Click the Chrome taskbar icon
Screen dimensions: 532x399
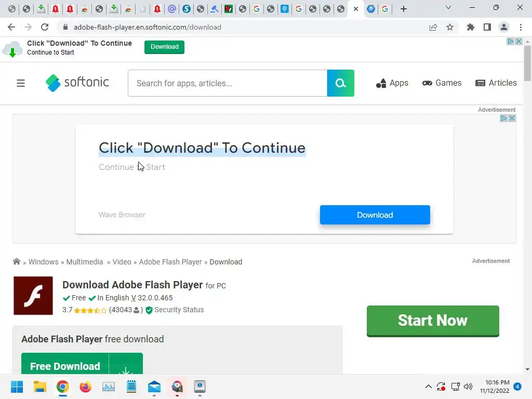(62, 387)
